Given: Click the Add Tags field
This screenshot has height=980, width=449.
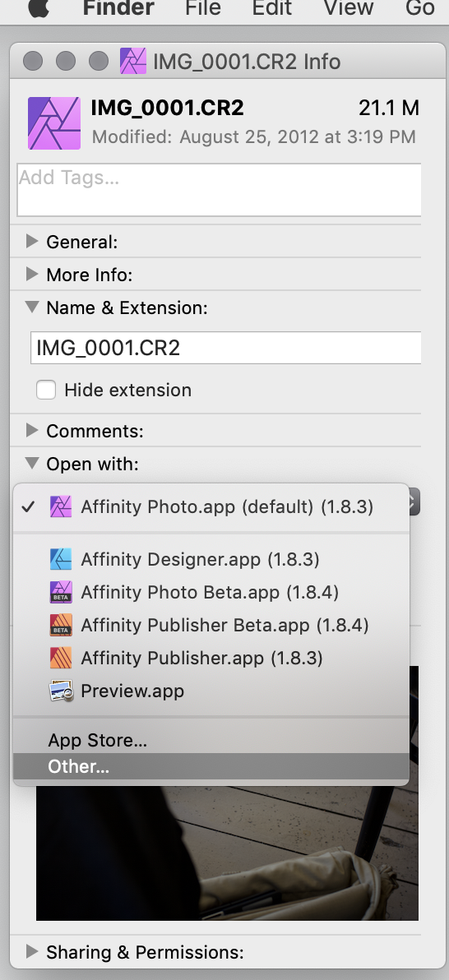Looking at the screenshot, I should tap(219, 190).
